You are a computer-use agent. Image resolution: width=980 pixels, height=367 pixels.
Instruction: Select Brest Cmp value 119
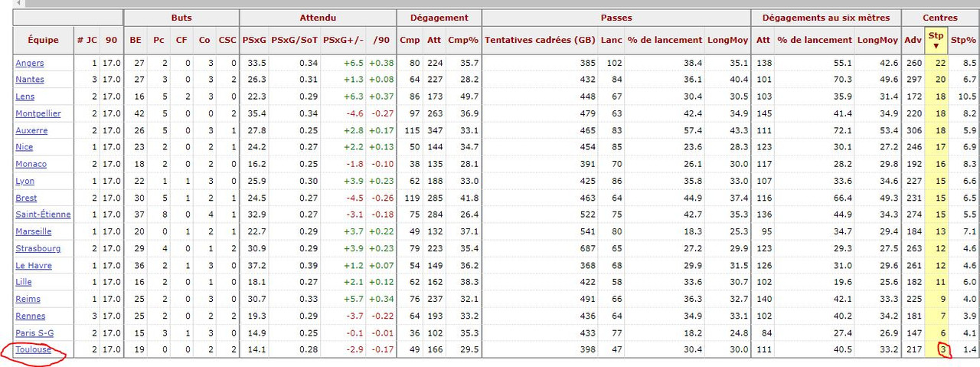(413, 198)
